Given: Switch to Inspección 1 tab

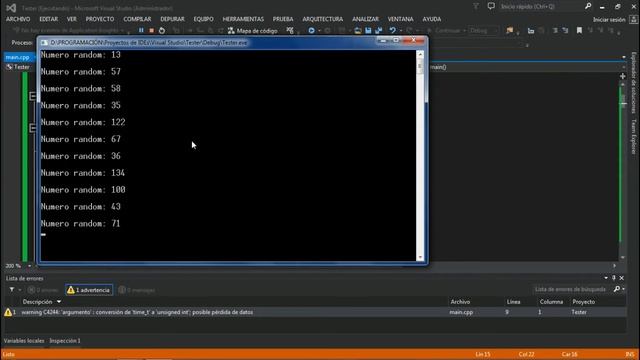Looking at the screenshot, I should (x=65, y=341).
